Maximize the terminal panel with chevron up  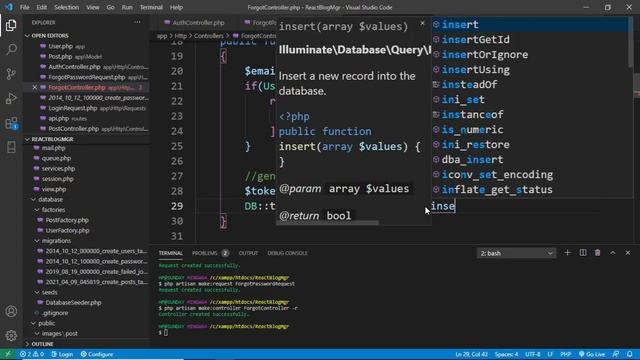613,253
